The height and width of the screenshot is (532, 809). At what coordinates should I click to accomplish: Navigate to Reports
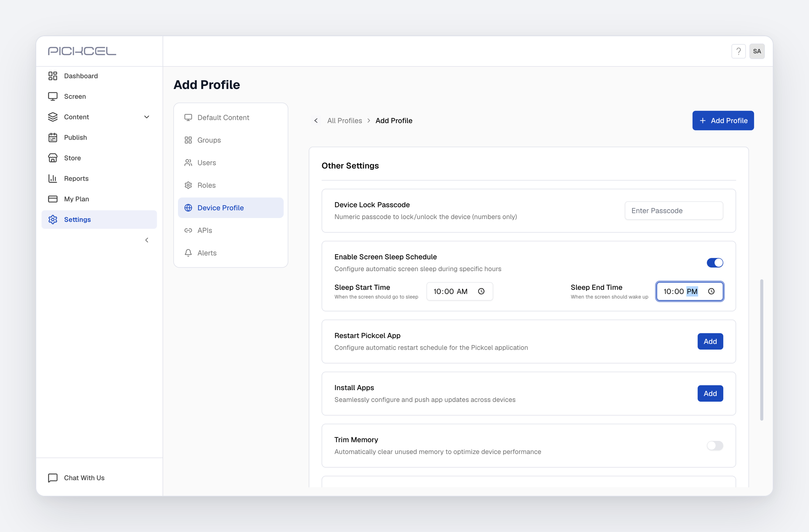coord(99,178)
